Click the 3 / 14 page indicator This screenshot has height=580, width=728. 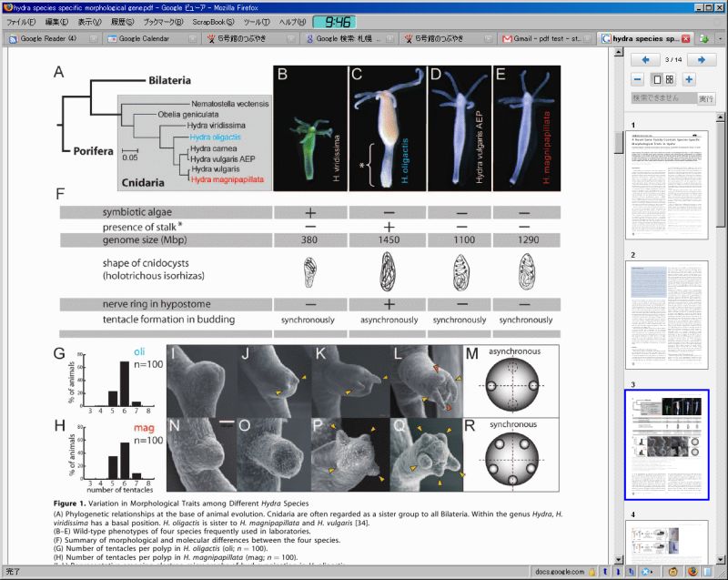click(x=673, y=59)
